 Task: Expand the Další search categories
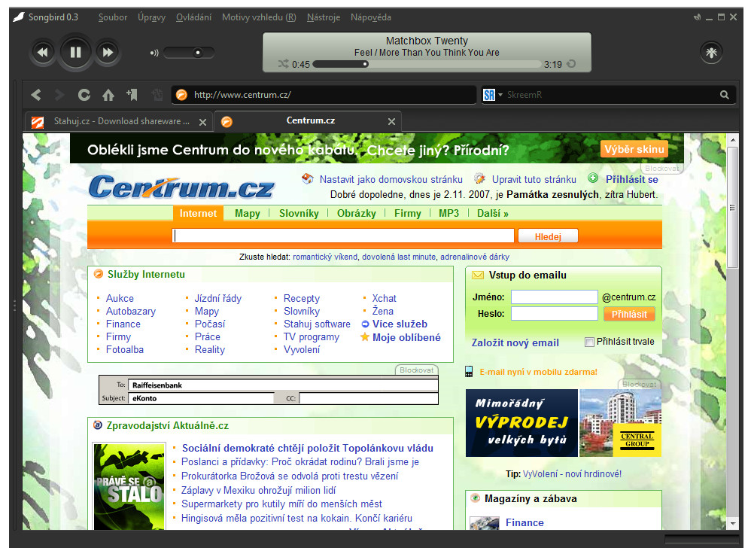[x=492, y=214]
